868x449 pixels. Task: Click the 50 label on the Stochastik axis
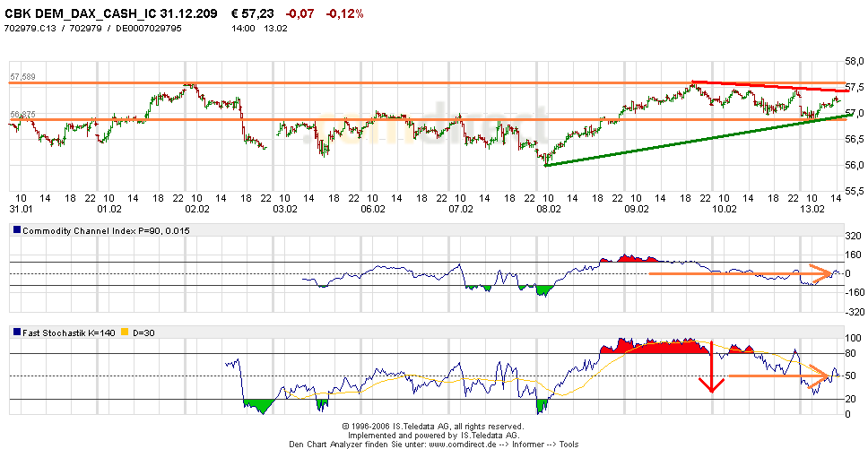click(851, 376)
